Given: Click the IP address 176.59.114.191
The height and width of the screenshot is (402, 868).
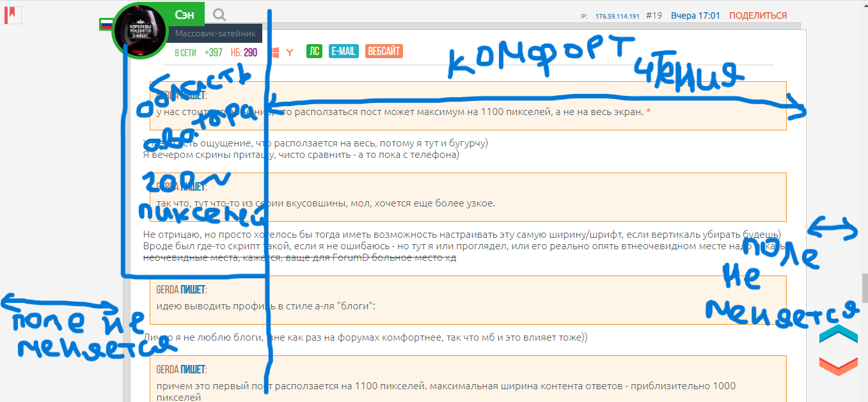Looking at the screenshot, I should click(617, 16).
